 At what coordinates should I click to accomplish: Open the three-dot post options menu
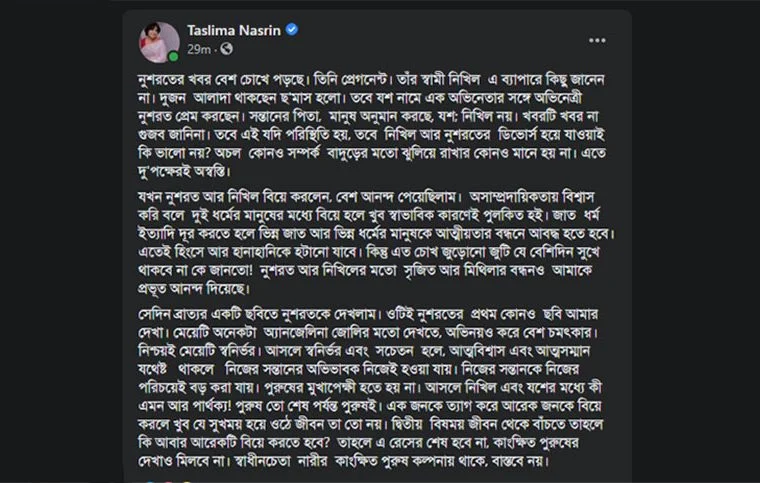(x=597, y=40)
